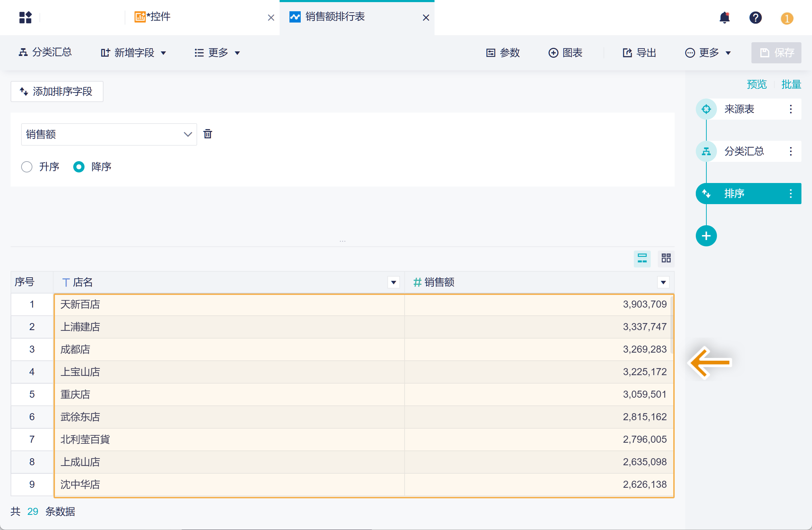Select the 降序 radio button
The image size is (812, 530).
pos(79,167)
